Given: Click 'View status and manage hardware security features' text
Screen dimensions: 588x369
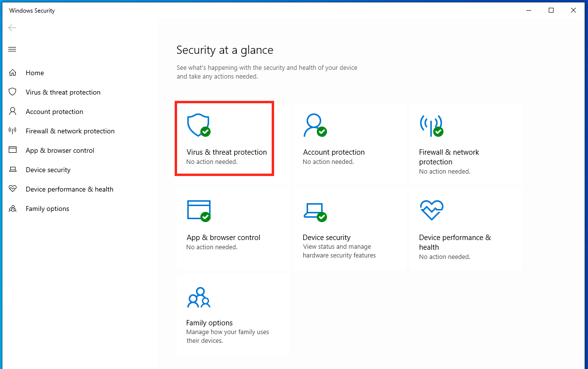Looking at the screenshot, I should [x=339, y=251].
